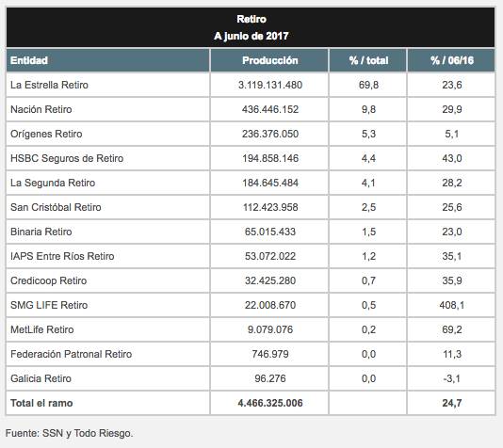Select production value 9.079.076

tap(270, 329)
